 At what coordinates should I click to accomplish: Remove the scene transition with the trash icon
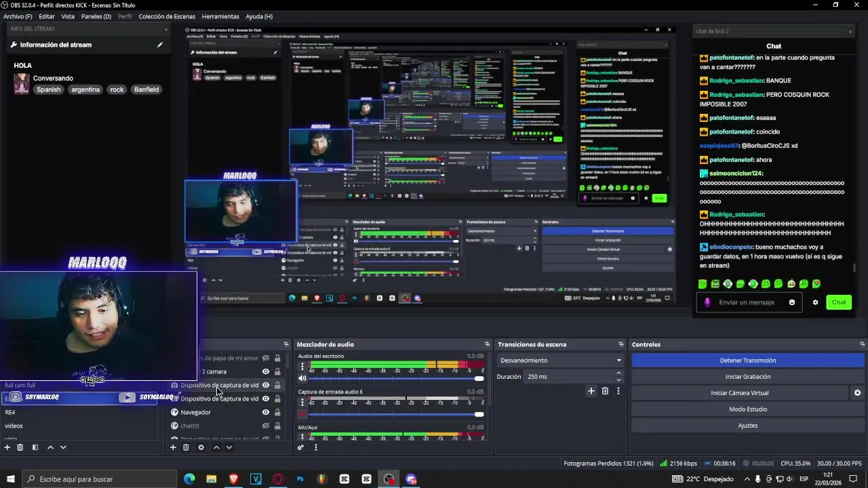pyautogui.click(x=605, y=391)
